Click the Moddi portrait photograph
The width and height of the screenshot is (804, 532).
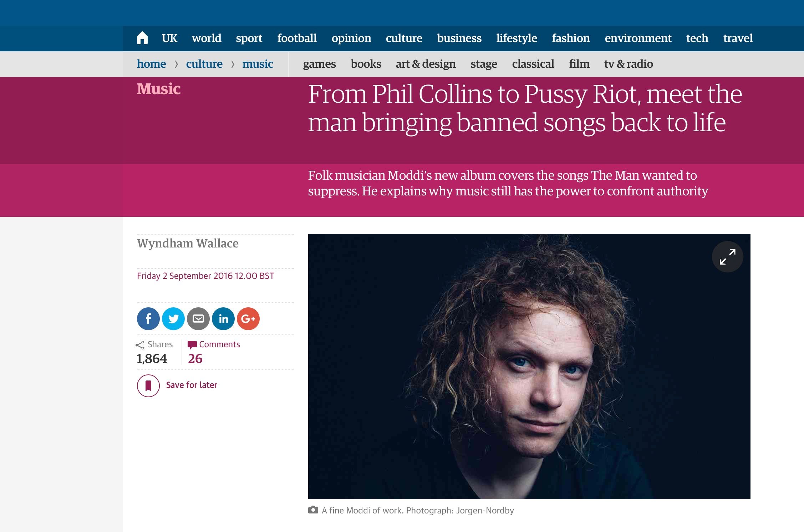tap(529, 367)
